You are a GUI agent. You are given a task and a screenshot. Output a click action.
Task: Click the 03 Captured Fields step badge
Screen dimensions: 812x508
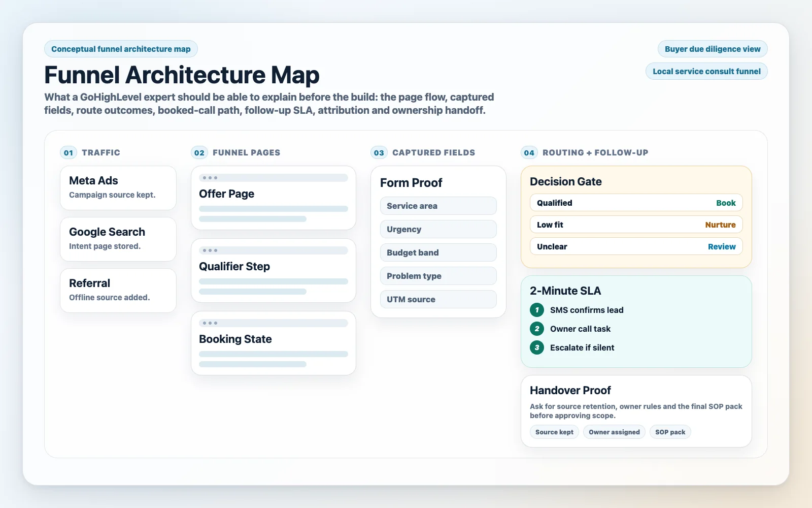tap(379, 152)
